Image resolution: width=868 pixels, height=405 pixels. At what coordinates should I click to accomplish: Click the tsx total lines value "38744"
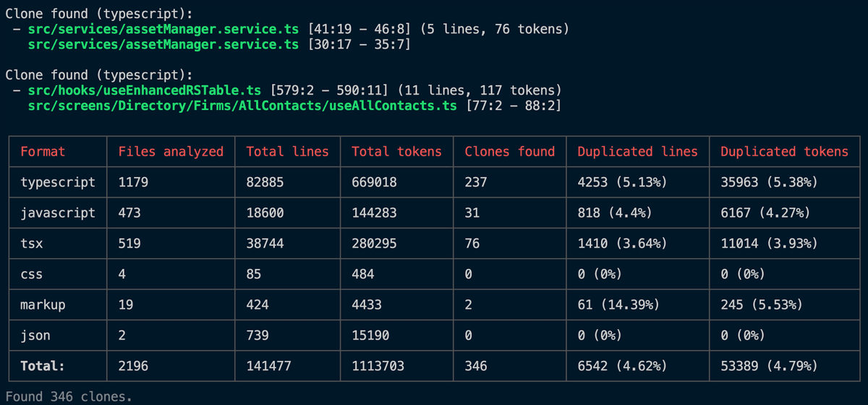click(265, 244)
